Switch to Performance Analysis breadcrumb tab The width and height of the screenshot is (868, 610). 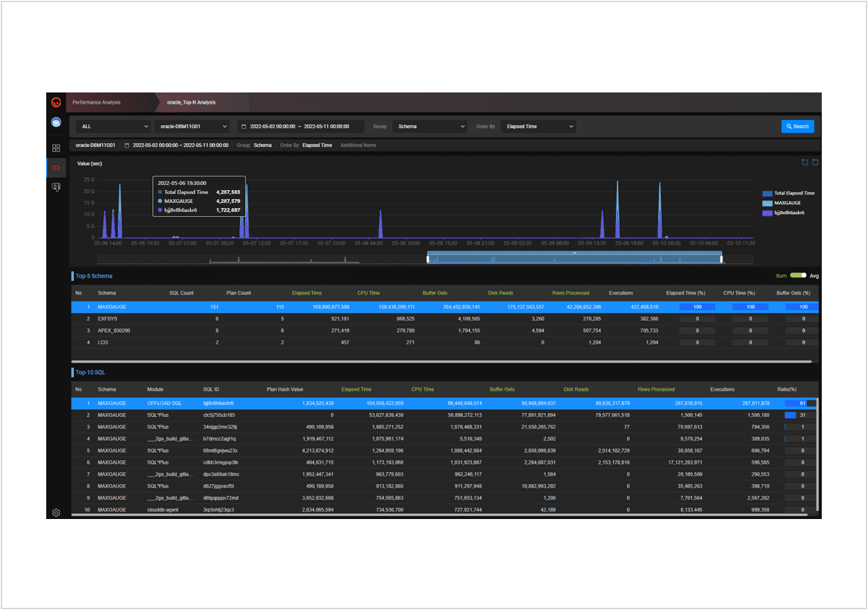point(96,102)
